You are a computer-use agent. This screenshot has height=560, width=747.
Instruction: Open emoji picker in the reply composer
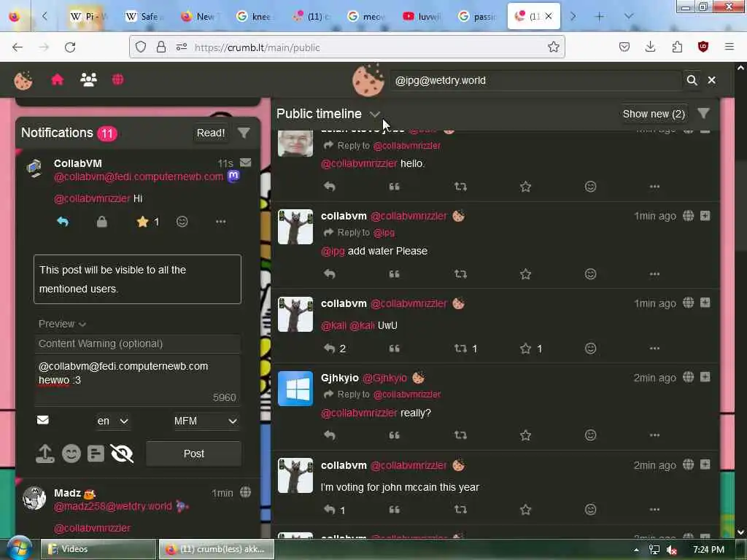point(71,454)
